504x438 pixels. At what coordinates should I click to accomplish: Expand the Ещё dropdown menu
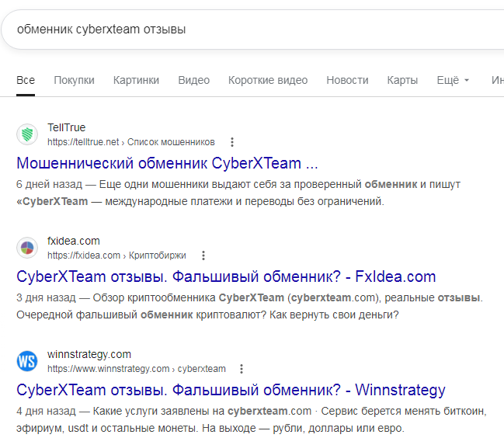coord(453,80)
